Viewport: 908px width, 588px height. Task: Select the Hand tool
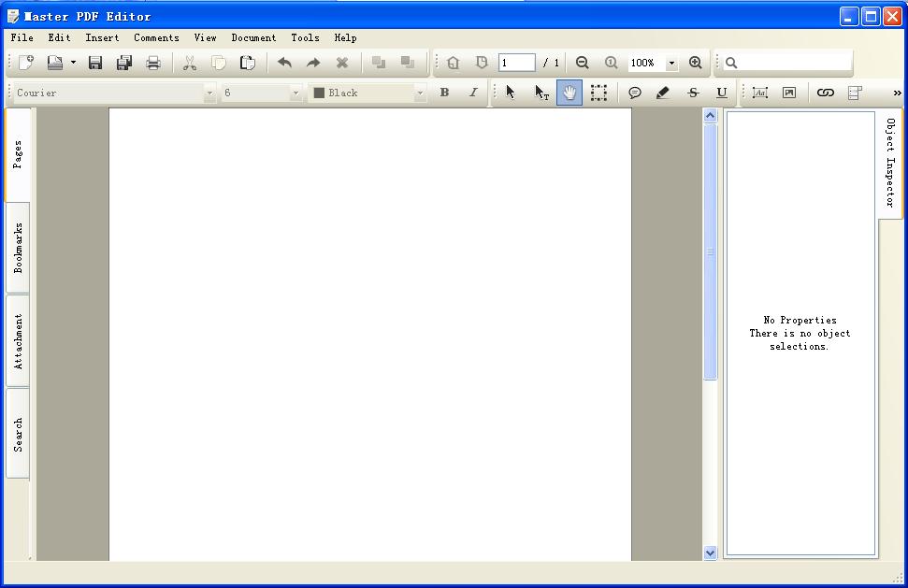click(569, 93)
